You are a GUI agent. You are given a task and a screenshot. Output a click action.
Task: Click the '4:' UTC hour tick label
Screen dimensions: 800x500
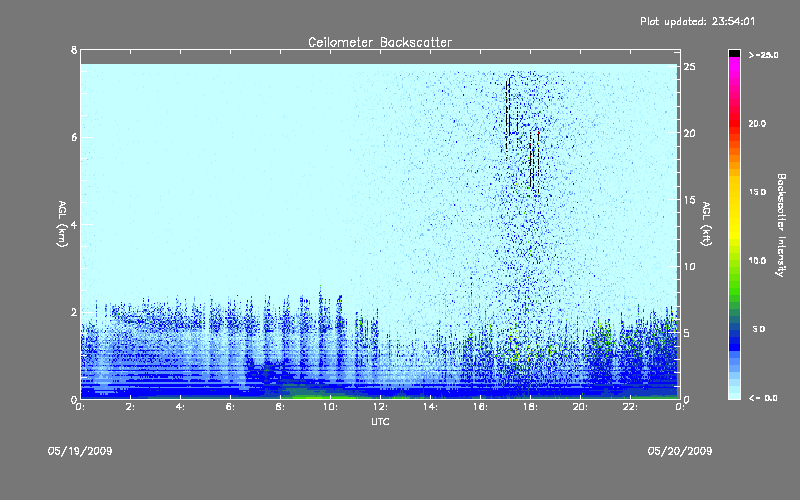click(x=181, y=407)
